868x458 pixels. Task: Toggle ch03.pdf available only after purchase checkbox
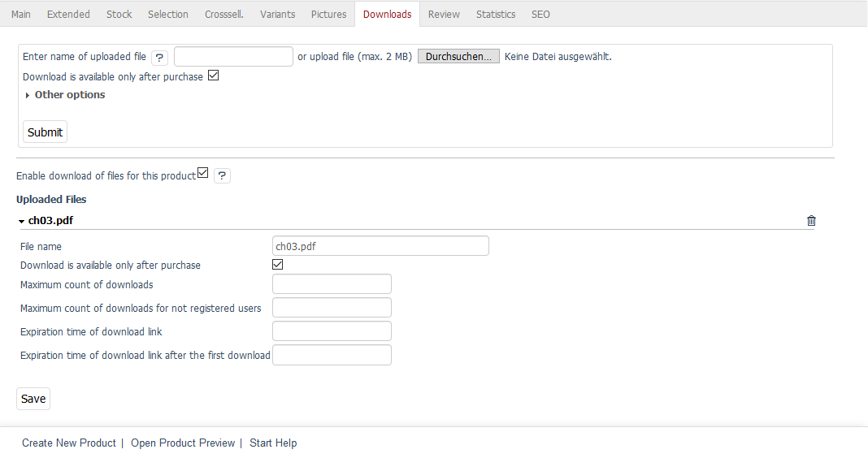coord(277,265)
